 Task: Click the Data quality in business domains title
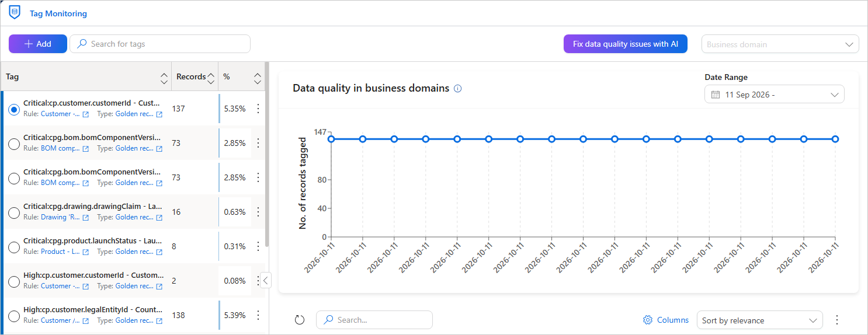point(371,88)
